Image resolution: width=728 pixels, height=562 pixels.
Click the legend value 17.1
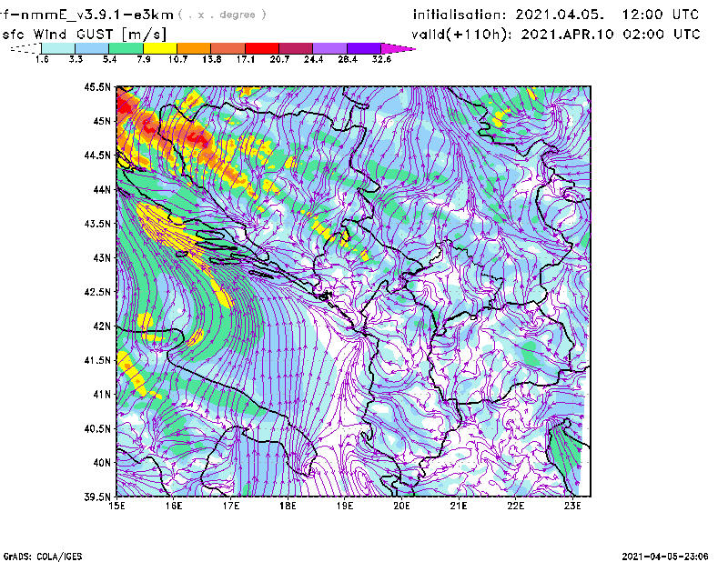[245, 59]
